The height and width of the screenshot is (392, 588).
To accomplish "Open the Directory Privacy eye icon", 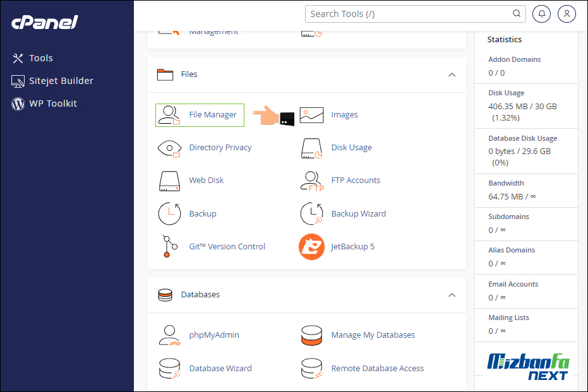I will [x=169, y=148].
